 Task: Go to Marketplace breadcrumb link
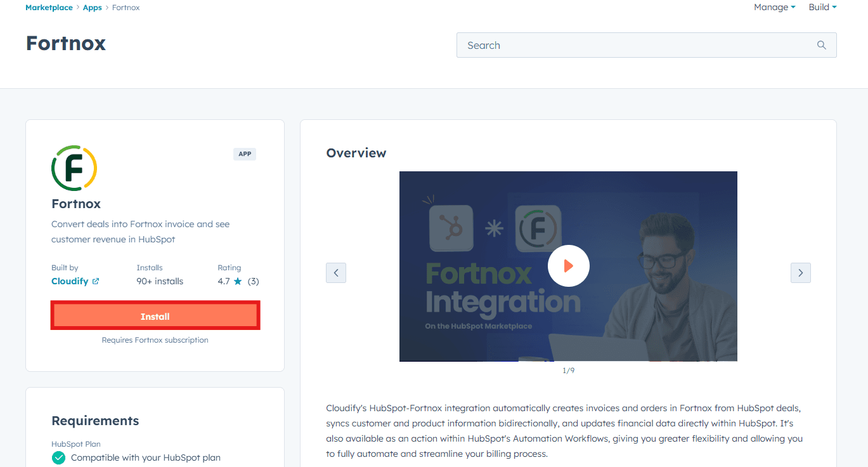click(49, 8)
